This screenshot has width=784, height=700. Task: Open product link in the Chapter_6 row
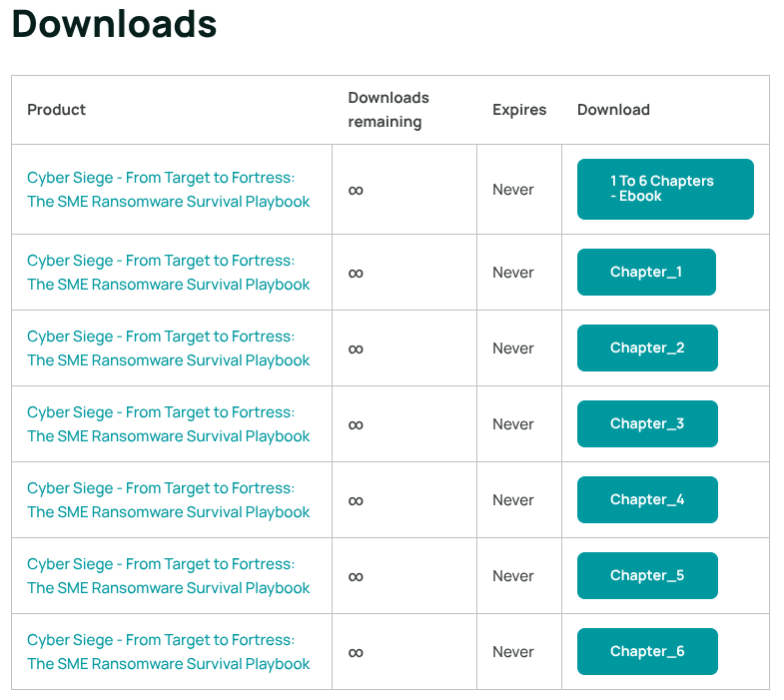(169, 652)
